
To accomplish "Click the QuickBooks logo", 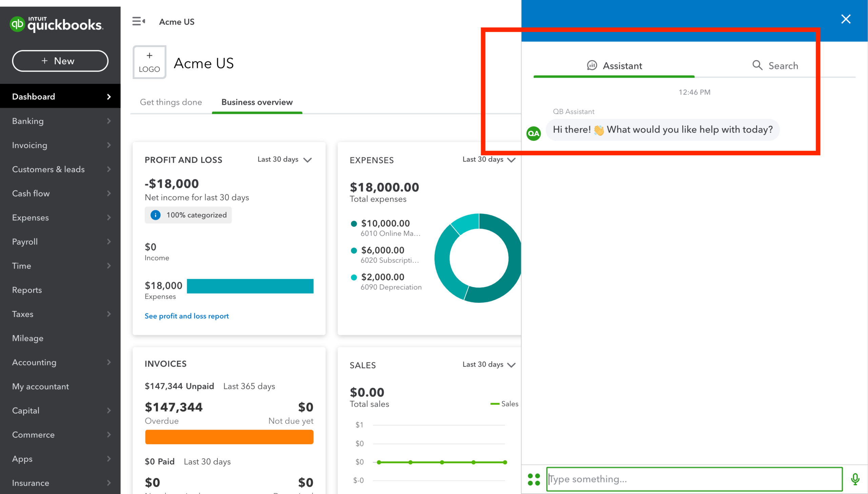I will [57, 24].
